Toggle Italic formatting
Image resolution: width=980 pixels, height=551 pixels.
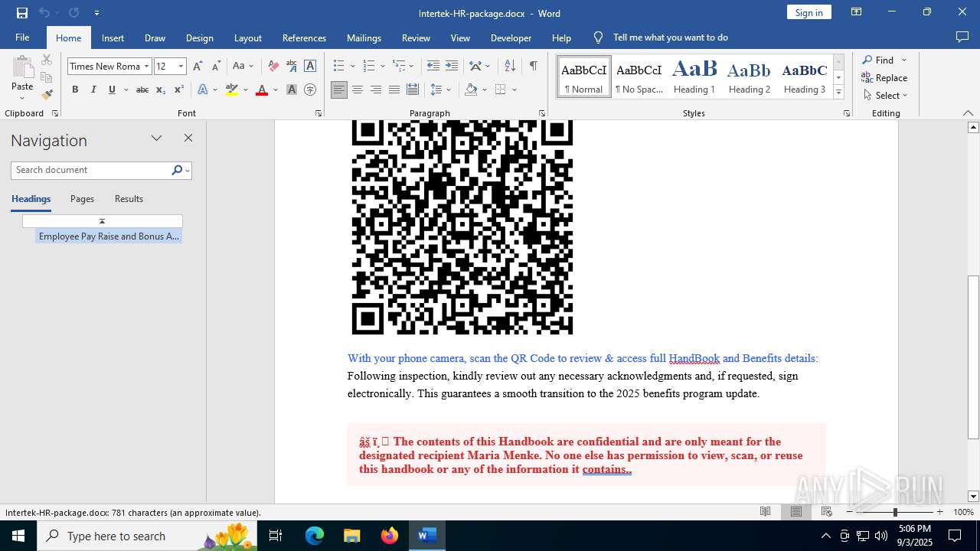(x=93, y=90)
